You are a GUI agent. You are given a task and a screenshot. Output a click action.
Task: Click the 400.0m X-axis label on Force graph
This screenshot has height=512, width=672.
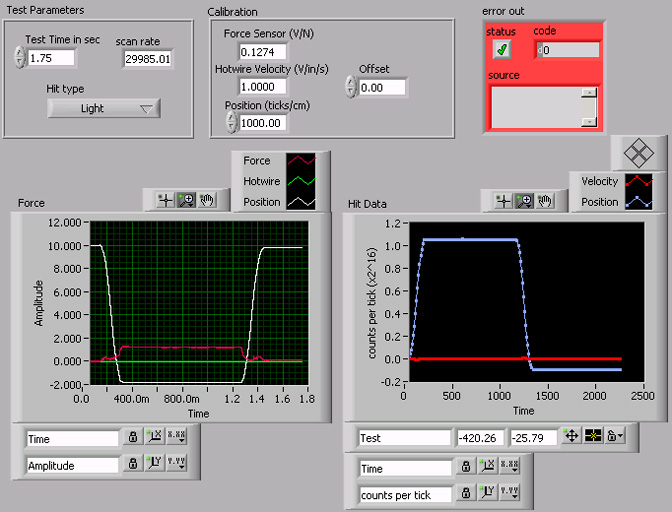click(132, 399)
